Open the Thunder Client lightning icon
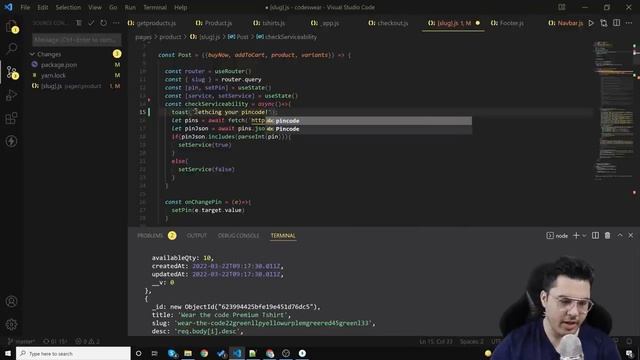640x360 pixels. pos(11,141)
